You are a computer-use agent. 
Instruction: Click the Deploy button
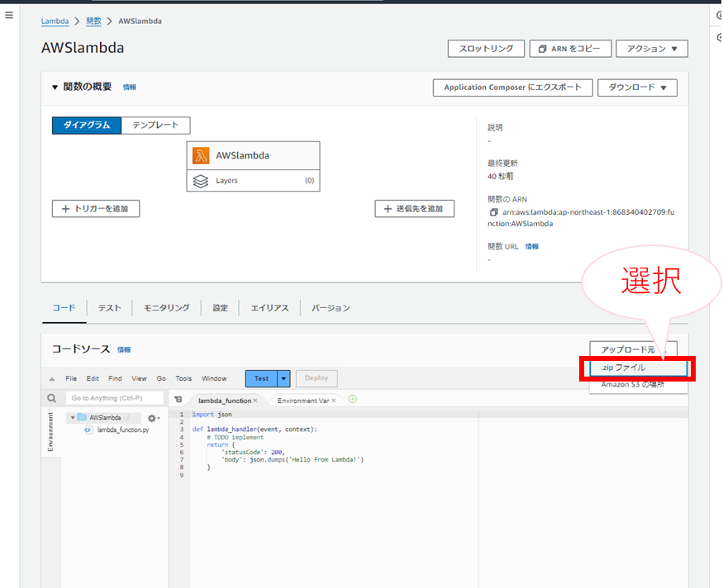click(x=316, y=378)
